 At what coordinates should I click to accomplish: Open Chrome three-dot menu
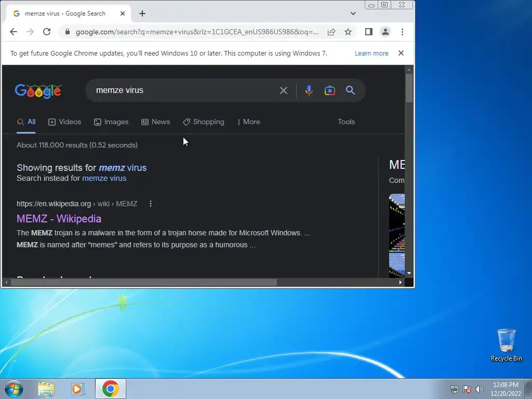(403, 32)
